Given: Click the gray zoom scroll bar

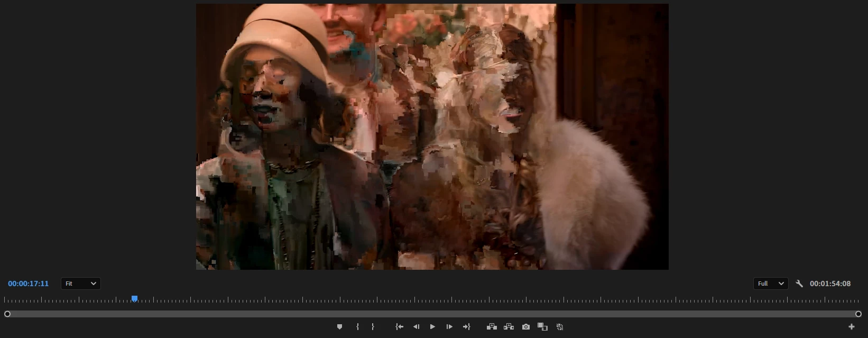Looking at the screenshot, I should (x=433, y=314).
